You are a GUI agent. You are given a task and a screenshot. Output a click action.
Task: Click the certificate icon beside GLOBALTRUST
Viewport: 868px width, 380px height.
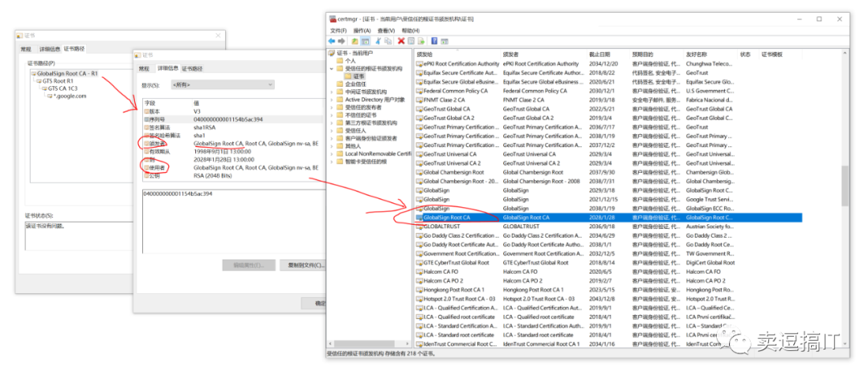tap(420, 227)
